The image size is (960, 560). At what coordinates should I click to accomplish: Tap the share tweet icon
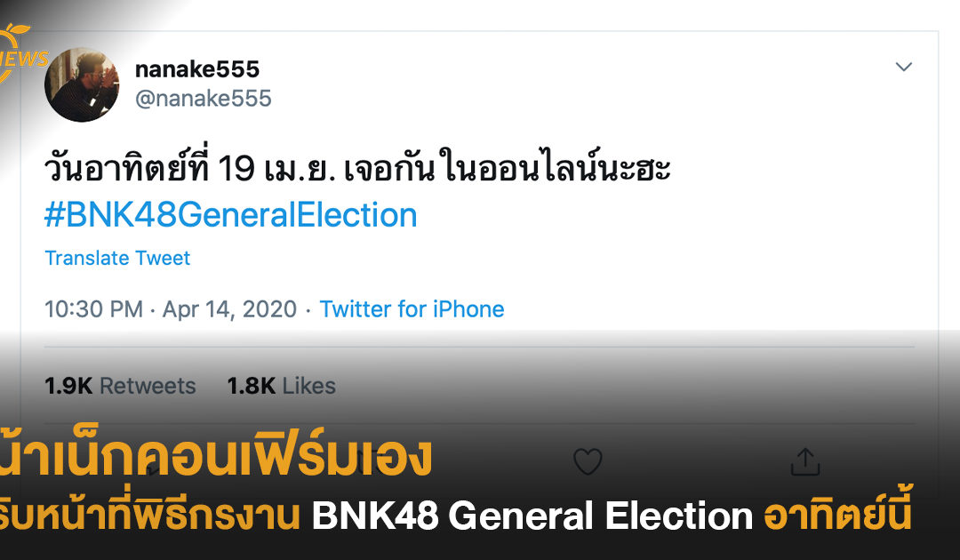[804, 461]
